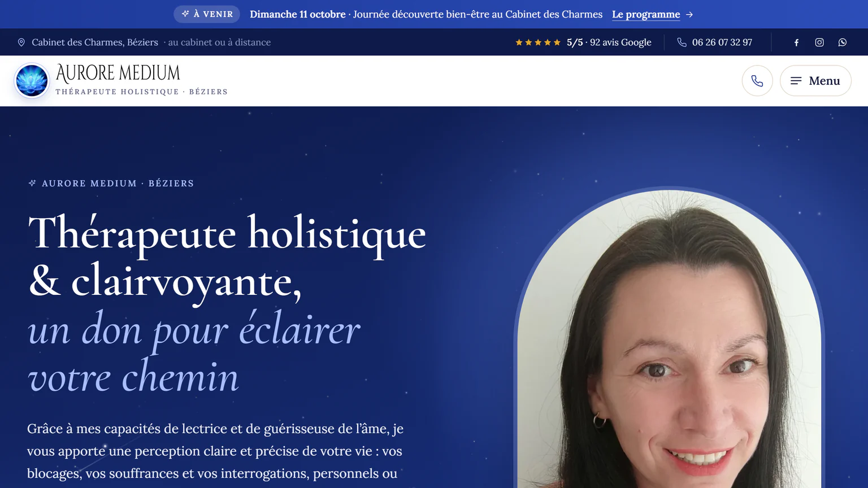Screen dimensions: 868x488
Task: Click paragraph starting 'Grâce à mes capacités'
Action: coord(215,451)
